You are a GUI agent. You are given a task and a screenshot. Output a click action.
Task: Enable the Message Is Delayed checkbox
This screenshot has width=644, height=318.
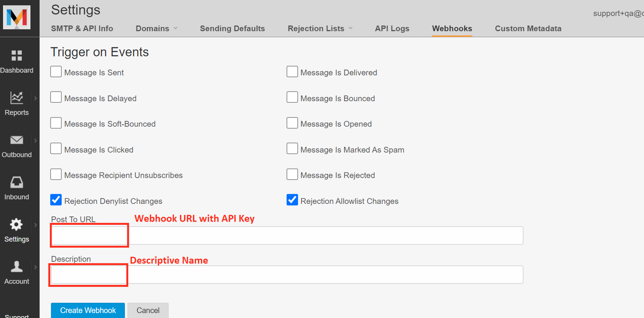click(x=56, y=97)
